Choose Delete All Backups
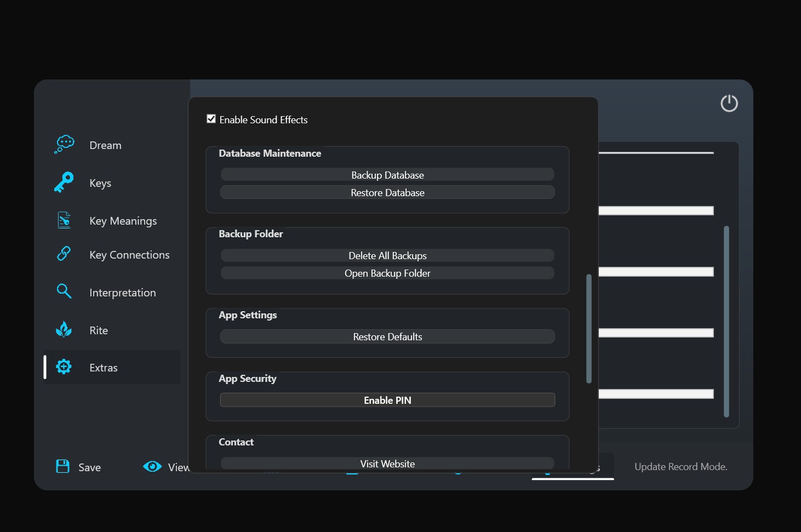 (x=387, y=255)
